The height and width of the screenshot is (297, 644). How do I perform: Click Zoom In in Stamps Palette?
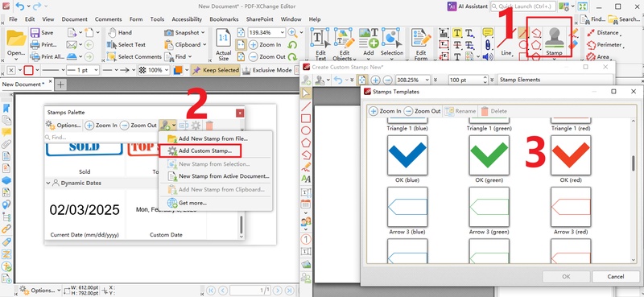(x=101, y=126)
